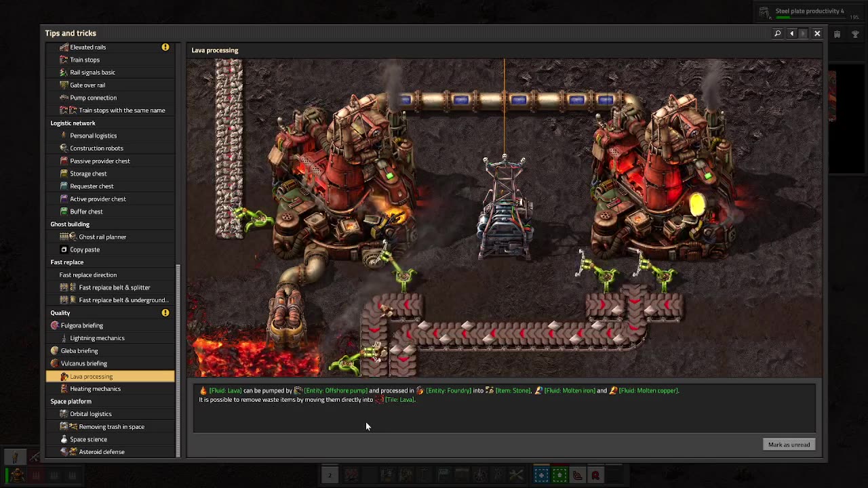Close the Tips and tricks window
868x488 pixels.
coord(817,33)
